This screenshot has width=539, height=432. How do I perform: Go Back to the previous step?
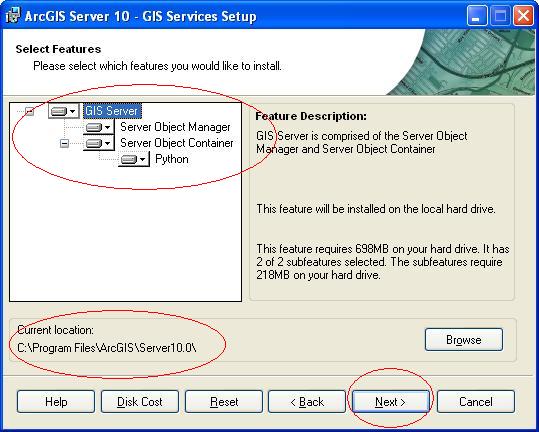[x=307, y=402]
